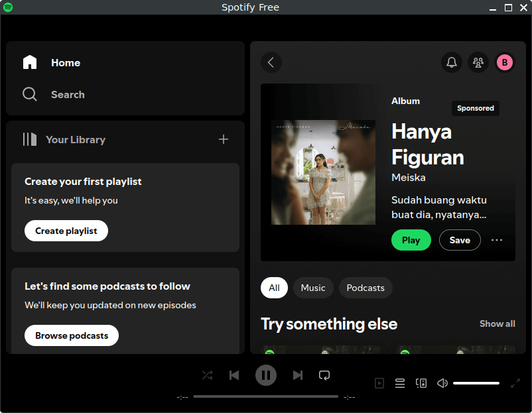This screenshot has width=532, height=413.
Task: Connect to a device
Action: (x=421, y=383)
